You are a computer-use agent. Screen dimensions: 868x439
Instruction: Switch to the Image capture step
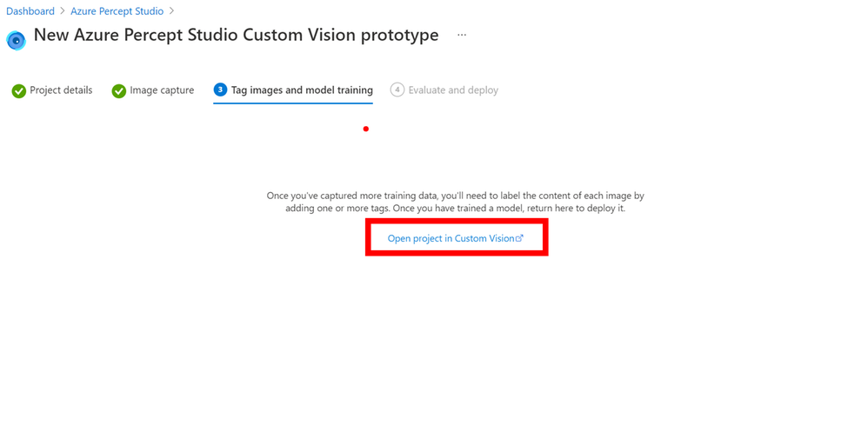[162, 90]
